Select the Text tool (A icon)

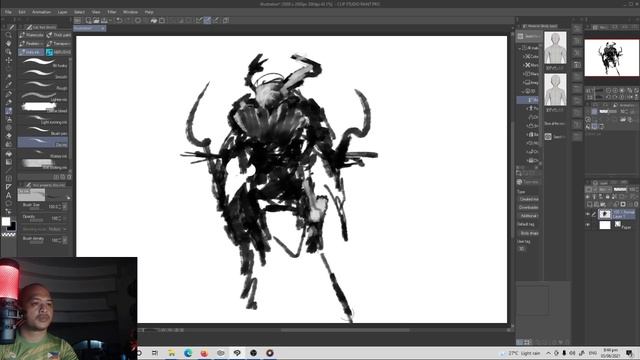(x=9, y=195)
